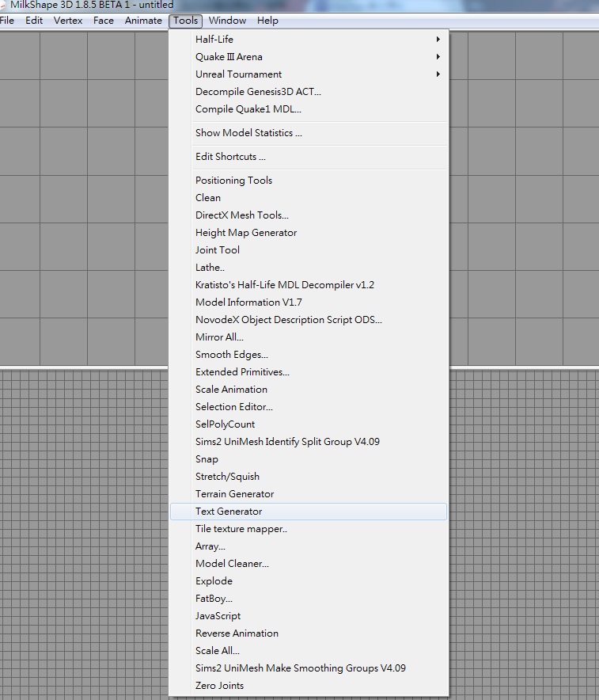Select the Joint Tool entry
599x700 pixels.
(x=308, y=249)
